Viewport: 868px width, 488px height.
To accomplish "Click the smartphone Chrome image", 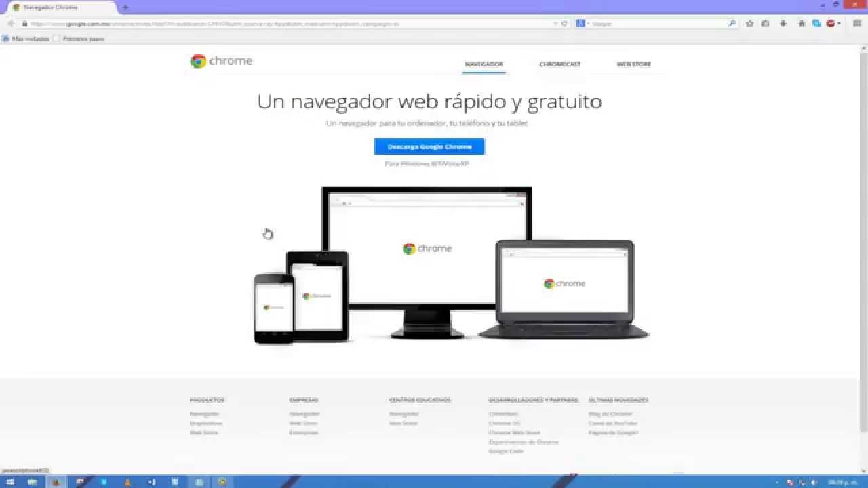I will (x=274, y=308).
